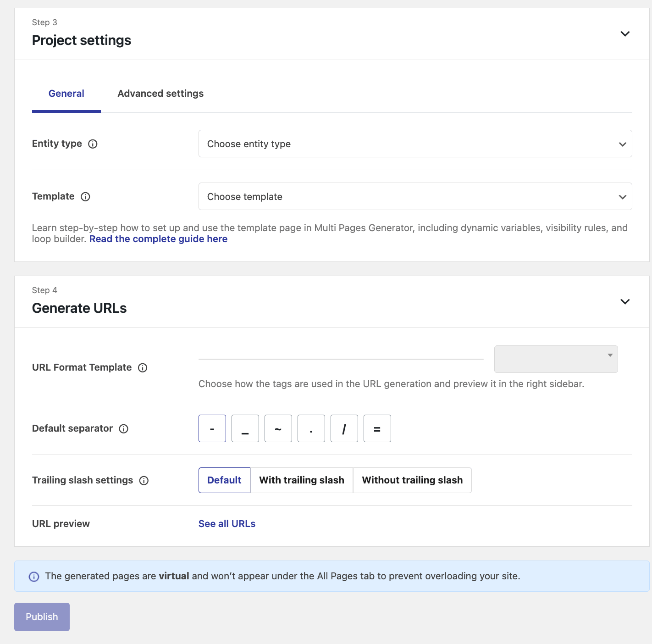This screenshot has width=652, height=644.
Task: Collapse the Generate URLs step section
Action: (x=625, y=302)
